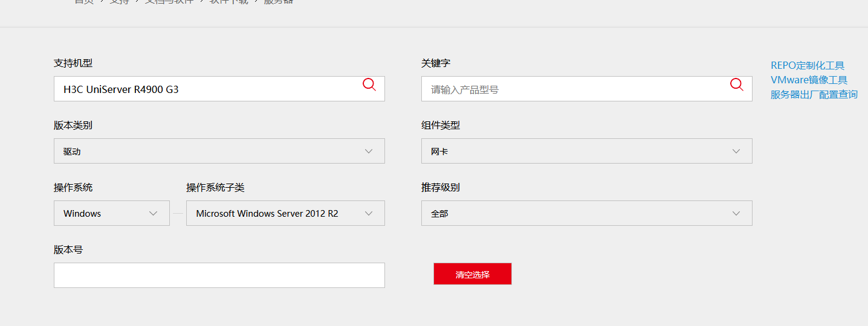Screen dimensions: 868x326
Task: Open the 推荐级别 dropdown showing 全部
Action: point(587,213)
